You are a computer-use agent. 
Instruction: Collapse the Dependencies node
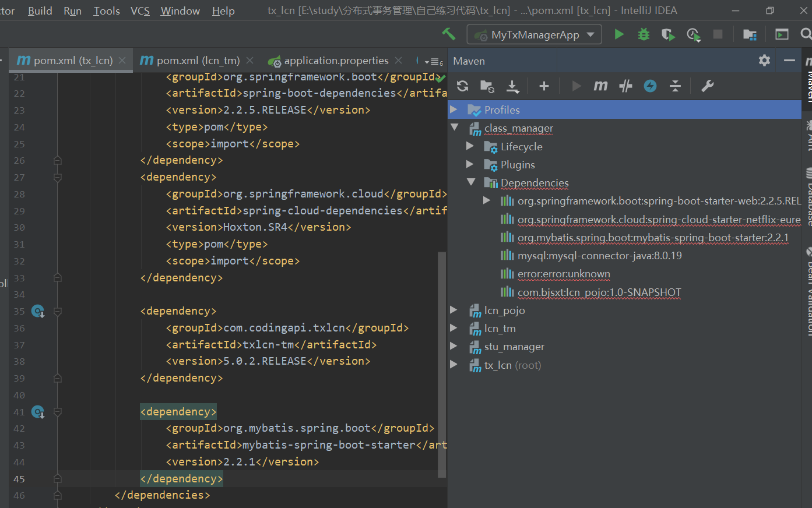pos(471,182)
